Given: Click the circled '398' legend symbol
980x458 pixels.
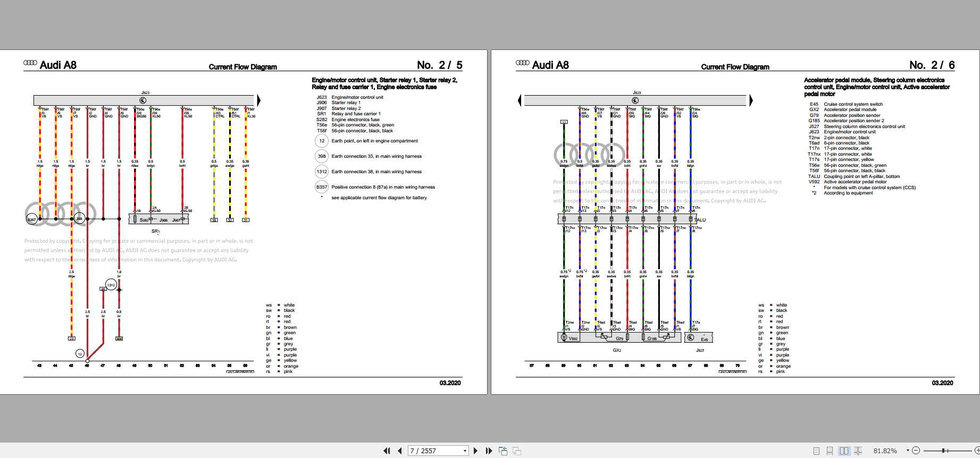Looking at the screenshot, I should [322, 156].
